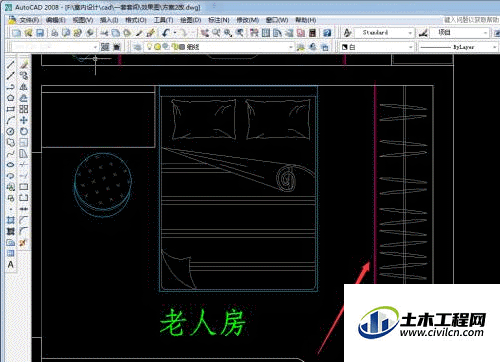Choose the Mirror modify tool
The image size is (500, 362).
23,87
